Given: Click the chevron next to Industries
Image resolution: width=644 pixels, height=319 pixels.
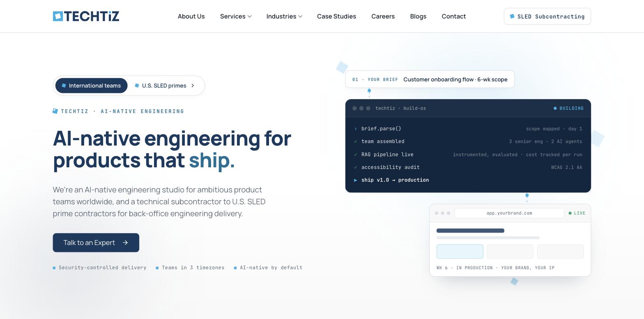Looking at the screenshot, I should (x=300, y=16).
